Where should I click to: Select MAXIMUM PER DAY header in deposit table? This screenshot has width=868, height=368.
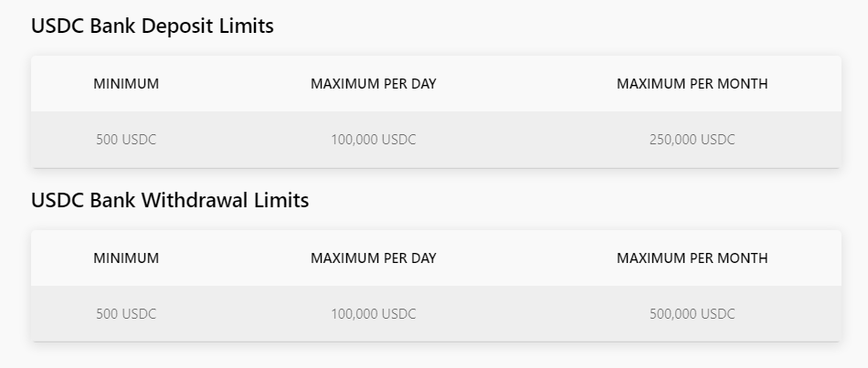point(374,84)
